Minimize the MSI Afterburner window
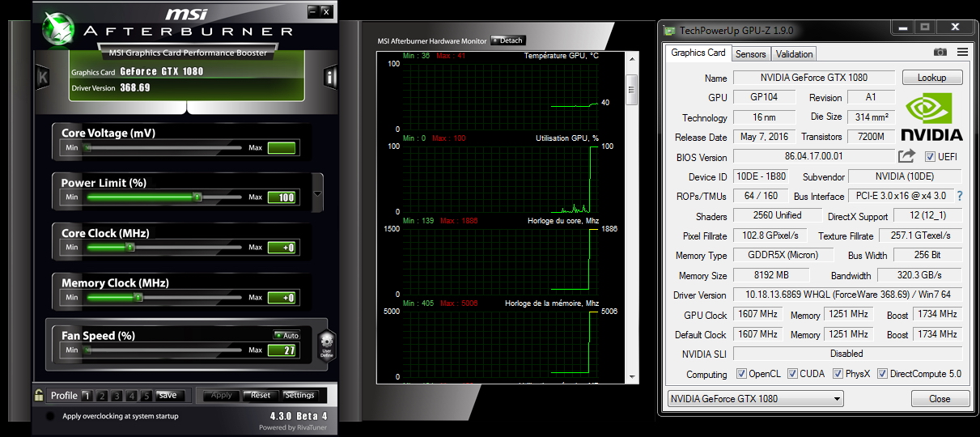The width and height of the screenshot is (980, 437). [313, 11]
